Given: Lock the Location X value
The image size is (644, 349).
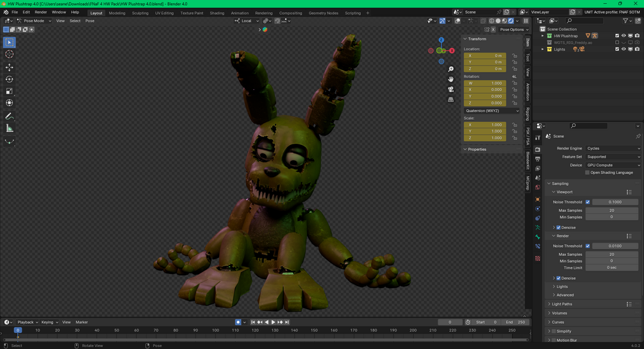Looking at the screenshot, I should pyautogui.click(x=515, y=56).
